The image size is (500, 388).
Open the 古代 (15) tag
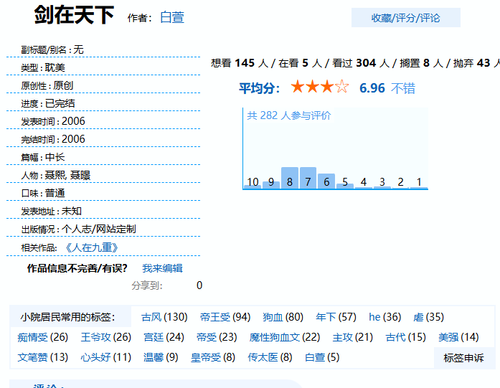tap(406, 337)
